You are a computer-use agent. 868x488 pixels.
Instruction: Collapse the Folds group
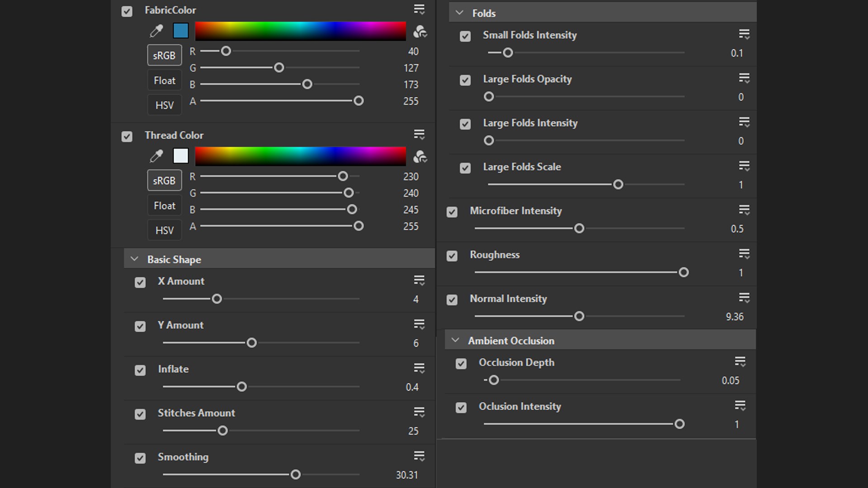click(459, 13)
